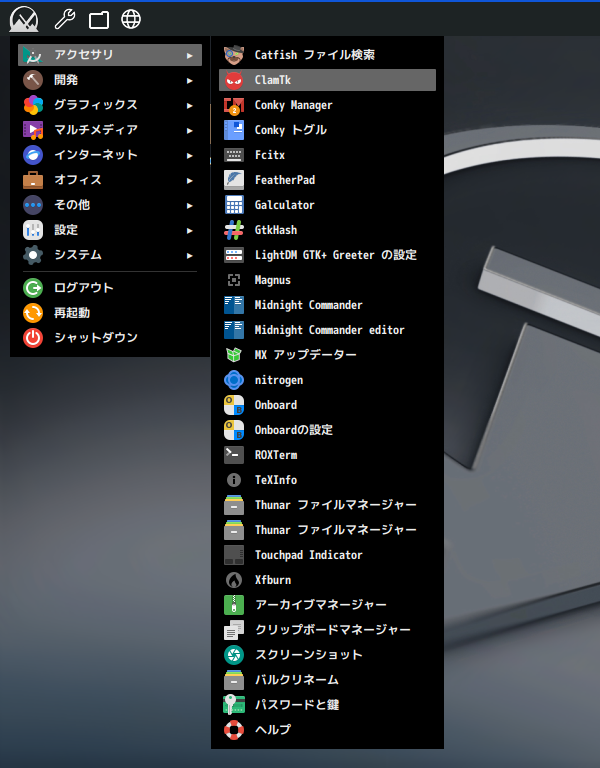Screen dimensions: 600x768
Task: Open FeatherPad via its feather icon
Action: coord(234,180)
